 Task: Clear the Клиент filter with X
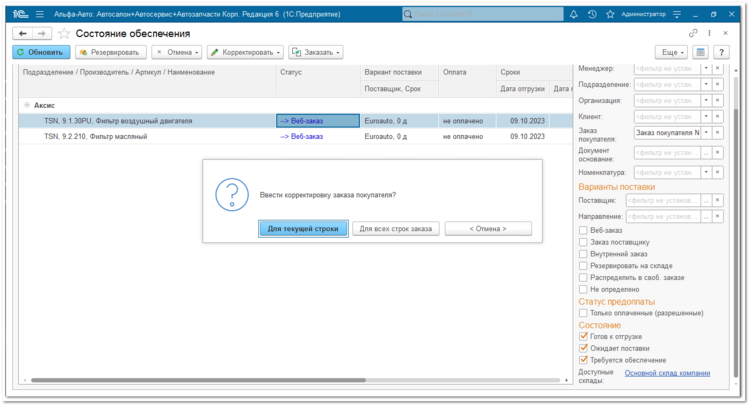(717, 116)
